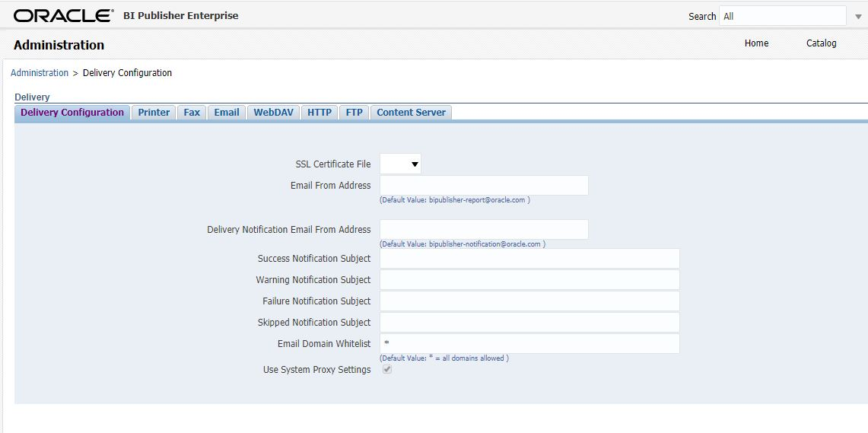Click the Email Domain Whitelist field
Screen dimensions: 868x433
[529, 343]
